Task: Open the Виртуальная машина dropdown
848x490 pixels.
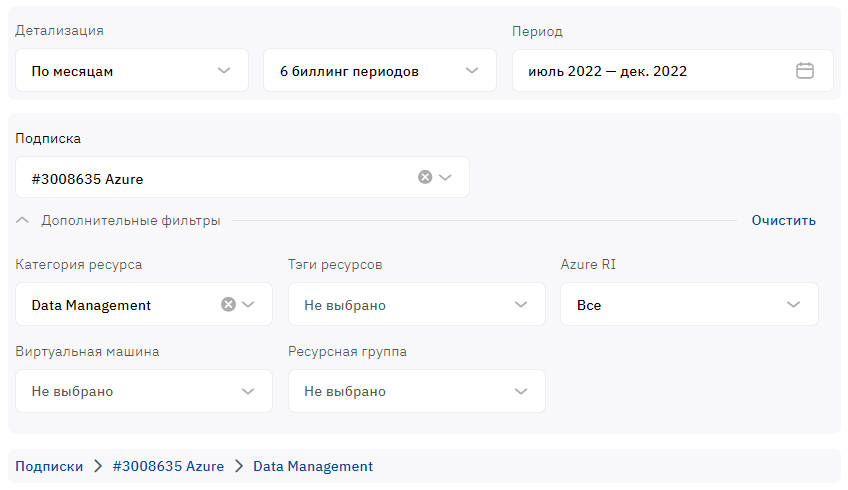Action: point(144,391)
